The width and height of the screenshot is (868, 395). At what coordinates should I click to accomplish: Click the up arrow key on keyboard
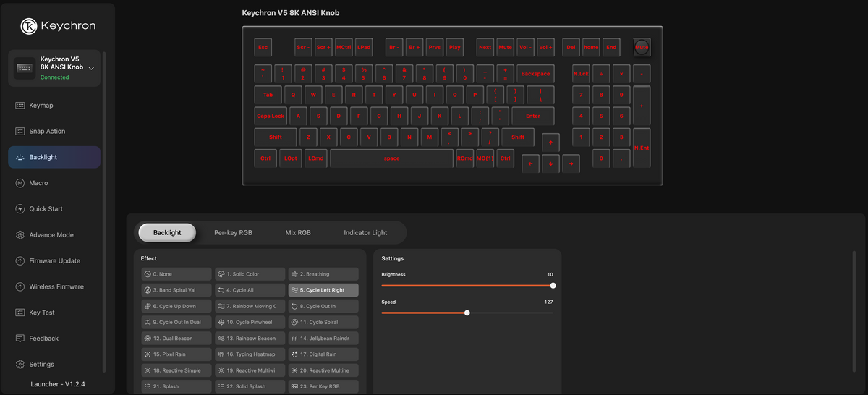550,143
